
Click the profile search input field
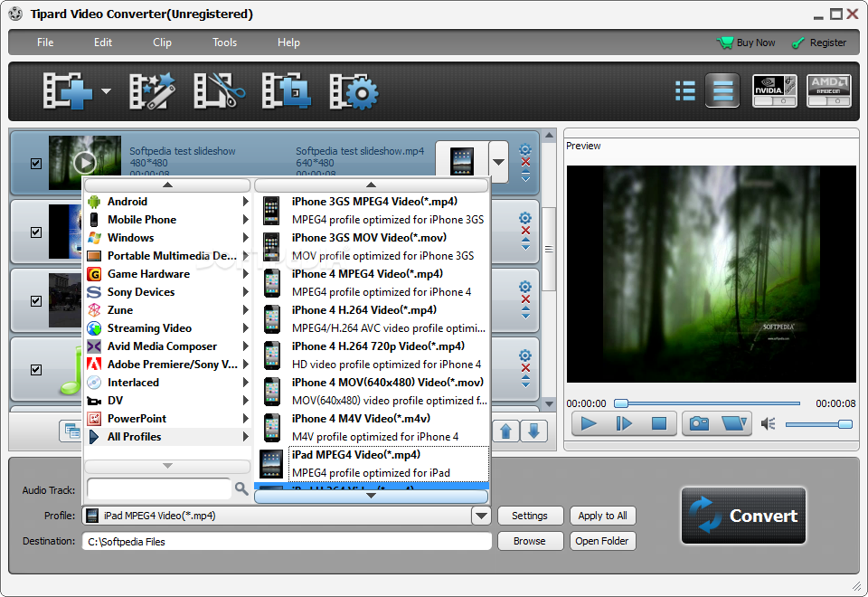click(x=159, y=488)
